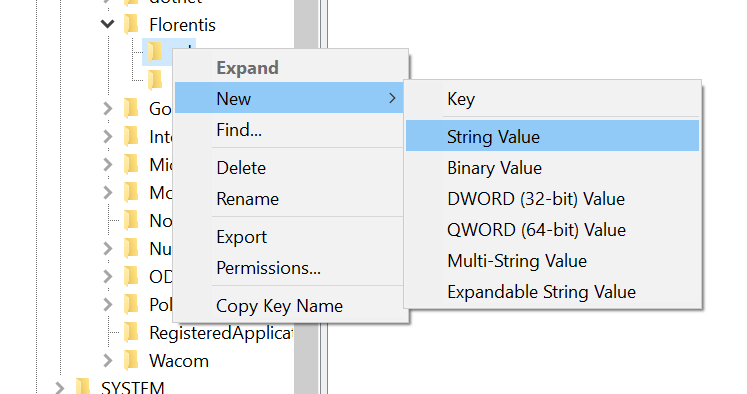Image resolution: width=747 pixels, height=394 pixels.
Task: Click the Wacom folder icon
Action: coord(131,361)
